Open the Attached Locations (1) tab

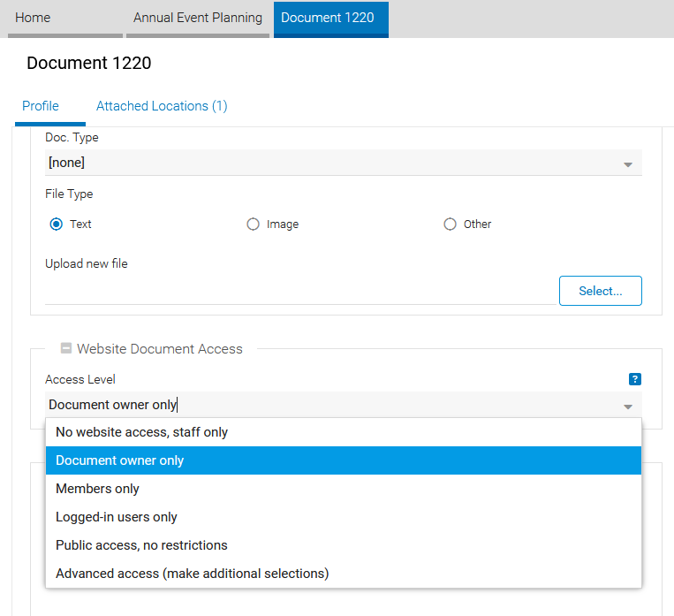[x=162, y=106]
